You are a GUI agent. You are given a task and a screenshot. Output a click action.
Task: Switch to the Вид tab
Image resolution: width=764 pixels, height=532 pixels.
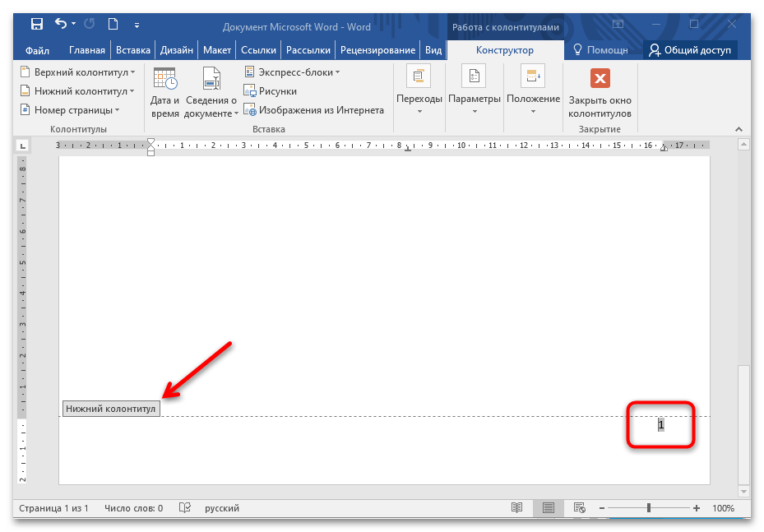433,50
